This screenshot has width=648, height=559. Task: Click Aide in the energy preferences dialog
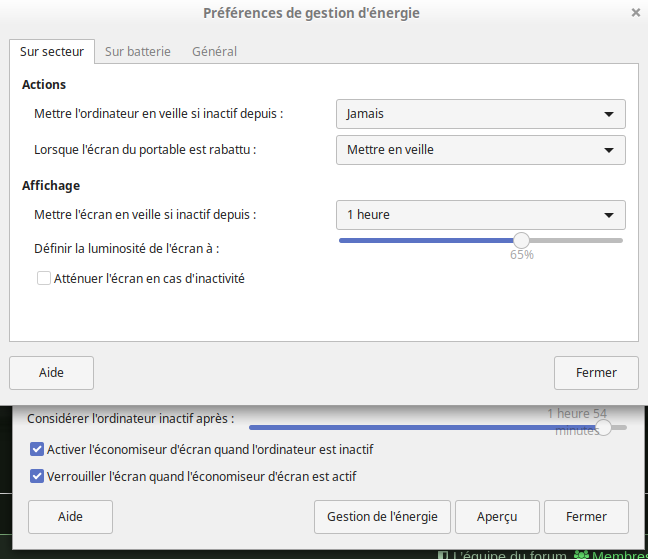(x=51, y=373)
